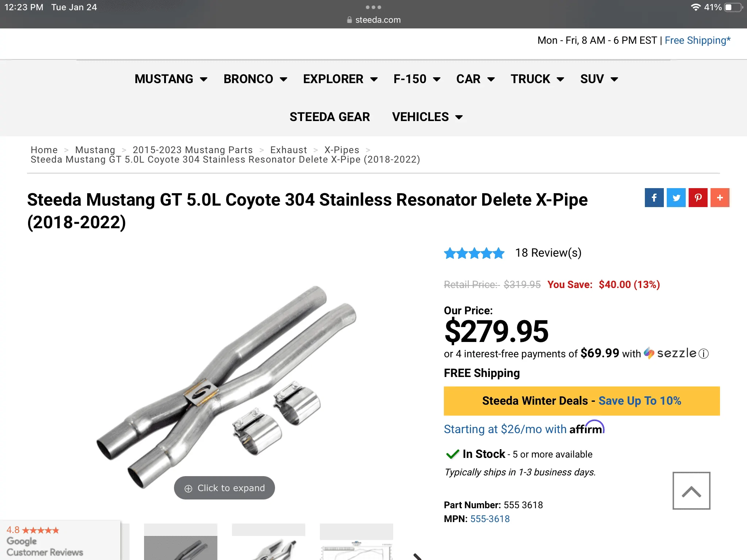Expand the VEHICLES dropdown menu
The image size is (747, 560).
(427, 117)
